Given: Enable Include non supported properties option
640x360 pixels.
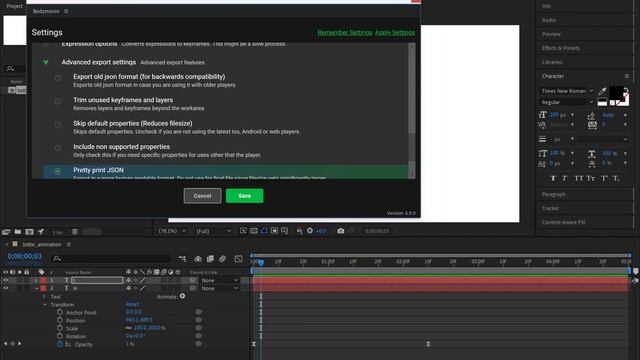Looking at the screenshot, I should click(x=58, y=148).
